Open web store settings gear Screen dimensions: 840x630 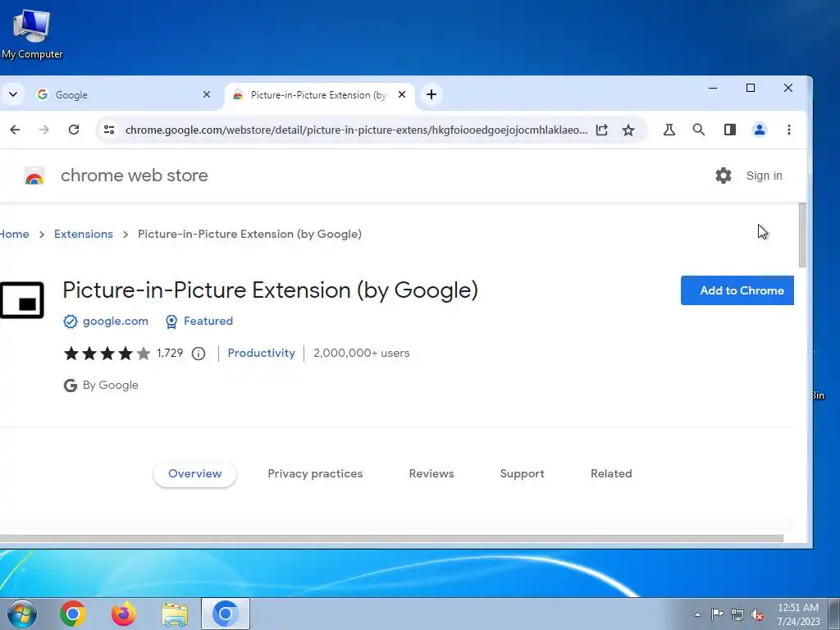coord(724,176)
